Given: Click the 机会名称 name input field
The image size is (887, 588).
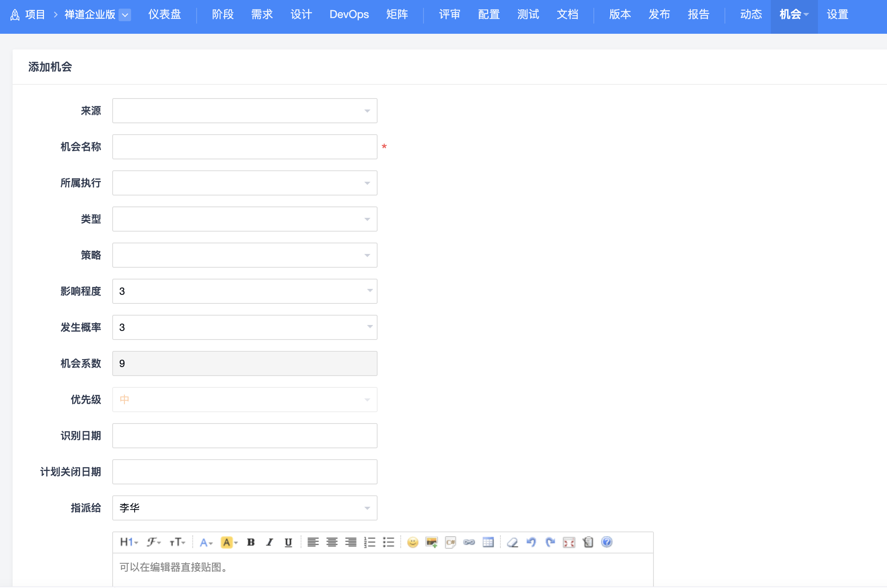Looking at the screenshot, I should [245, 147].
